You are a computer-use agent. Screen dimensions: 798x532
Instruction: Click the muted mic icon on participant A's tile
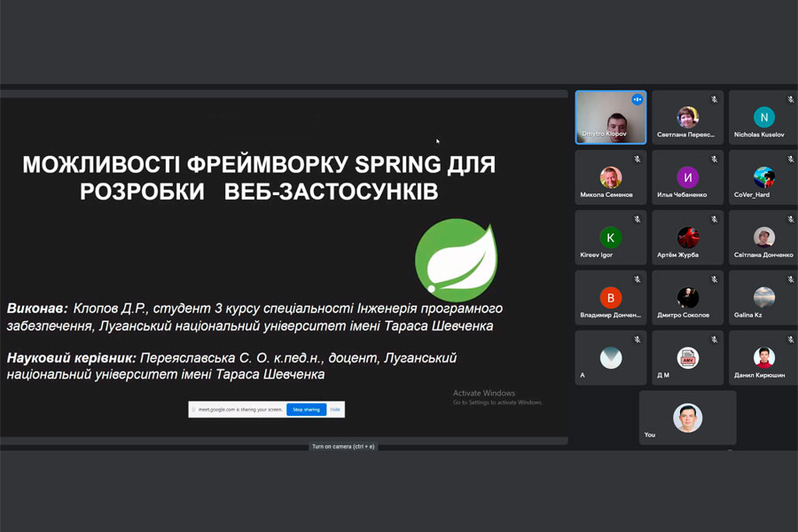(x=638, y=340)
